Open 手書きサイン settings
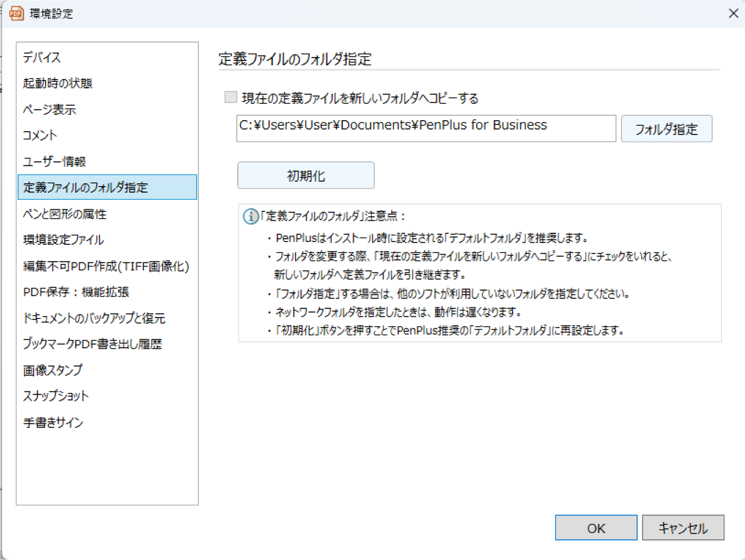 (53, 422)
